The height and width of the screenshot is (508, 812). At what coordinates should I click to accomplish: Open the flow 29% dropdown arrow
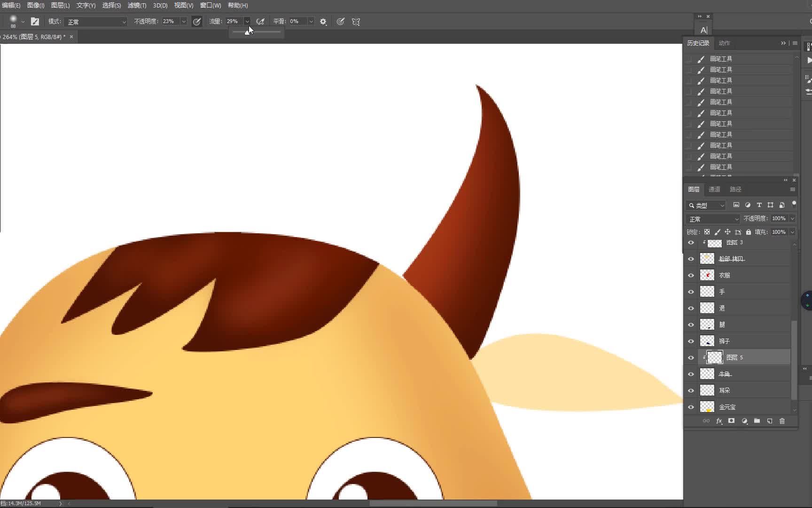pos(247,22)
